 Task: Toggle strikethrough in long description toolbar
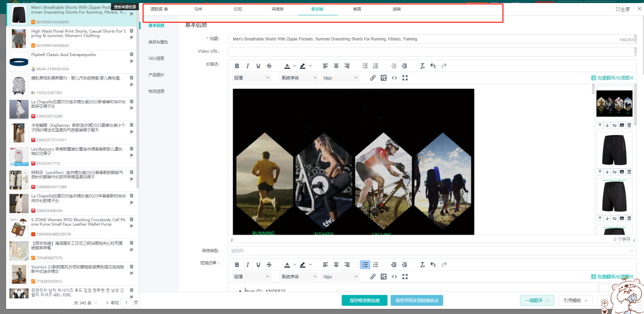pyautogui.click(x=269, y=66)
